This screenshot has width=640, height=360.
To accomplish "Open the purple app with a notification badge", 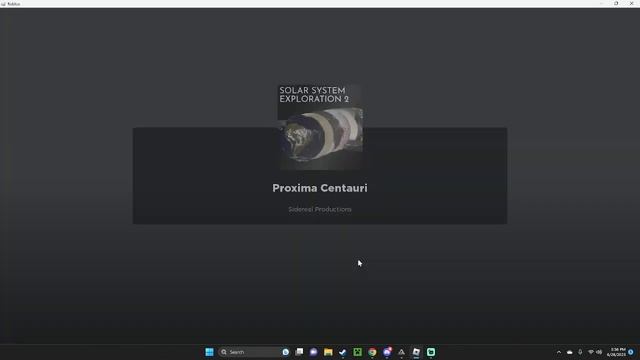I will tap(387, 352).
